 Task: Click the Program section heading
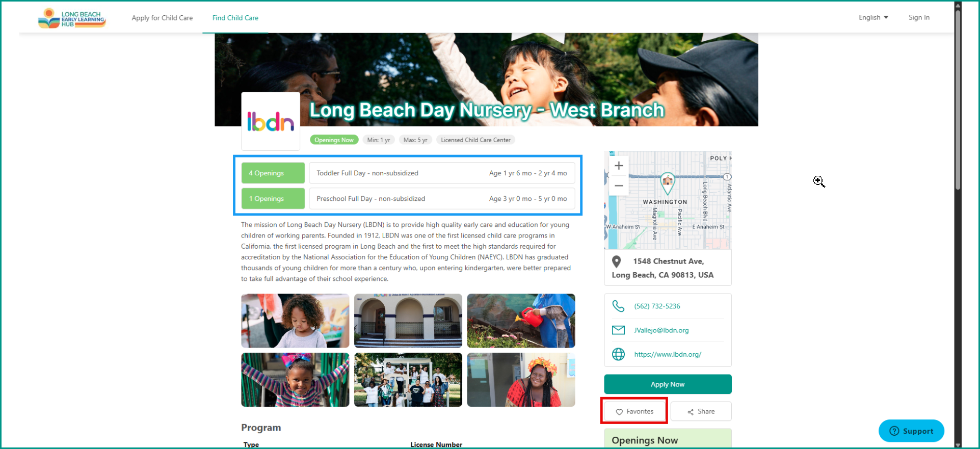[x=261, y=428]
